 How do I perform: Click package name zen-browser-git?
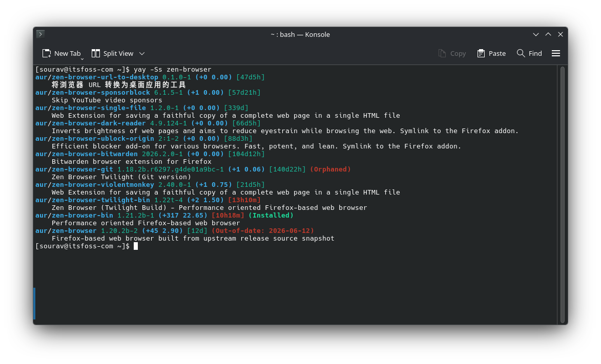click(x=82, y=169)
